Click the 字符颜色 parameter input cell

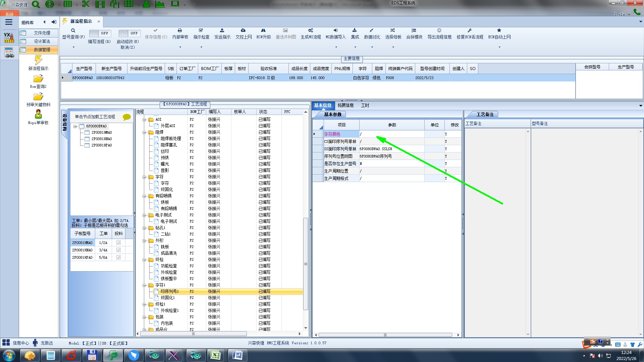[391, 134]
